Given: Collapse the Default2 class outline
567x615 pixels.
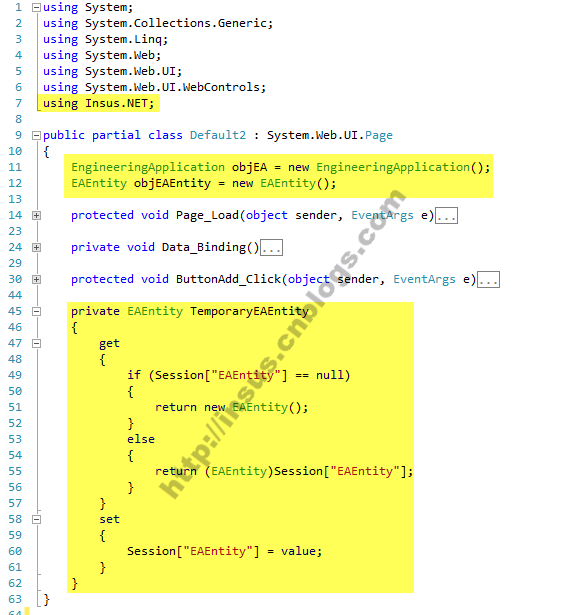Looking at the screenshot, I should point(36,136).
